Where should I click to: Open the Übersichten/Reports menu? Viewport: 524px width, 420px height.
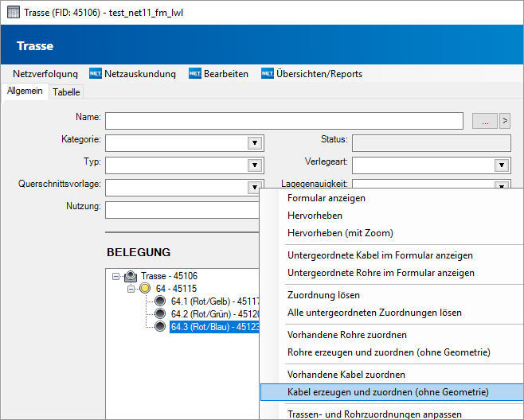(x=319, y=74)
